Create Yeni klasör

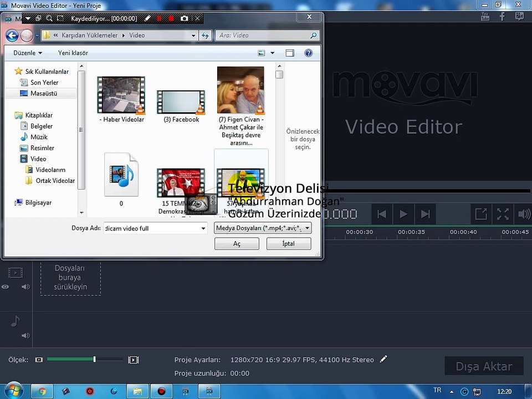click(73, 53)
